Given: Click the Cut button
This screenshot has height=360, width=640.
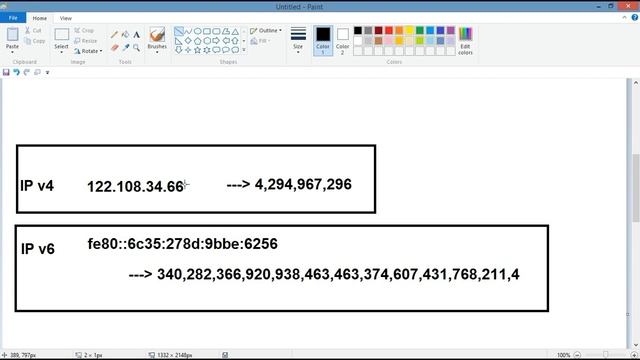Looking at the screenshot, I should (x=33, y=31).
